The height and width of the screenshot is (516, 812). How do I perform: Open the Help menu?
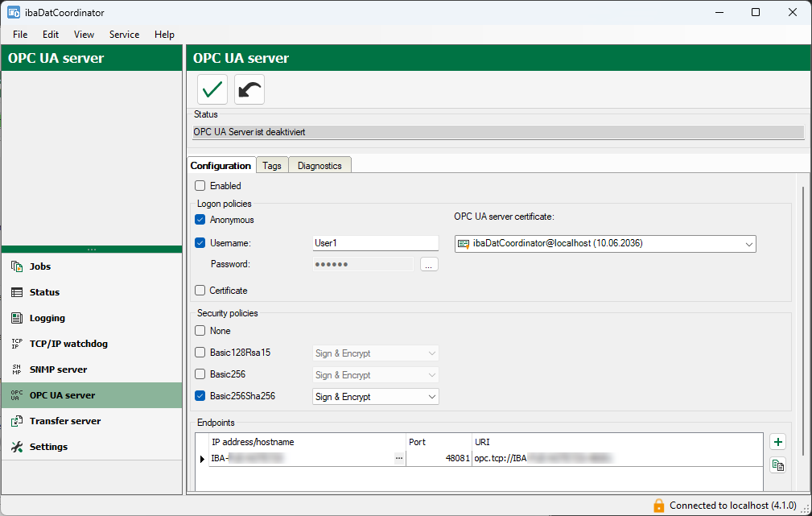coord(164,34)
